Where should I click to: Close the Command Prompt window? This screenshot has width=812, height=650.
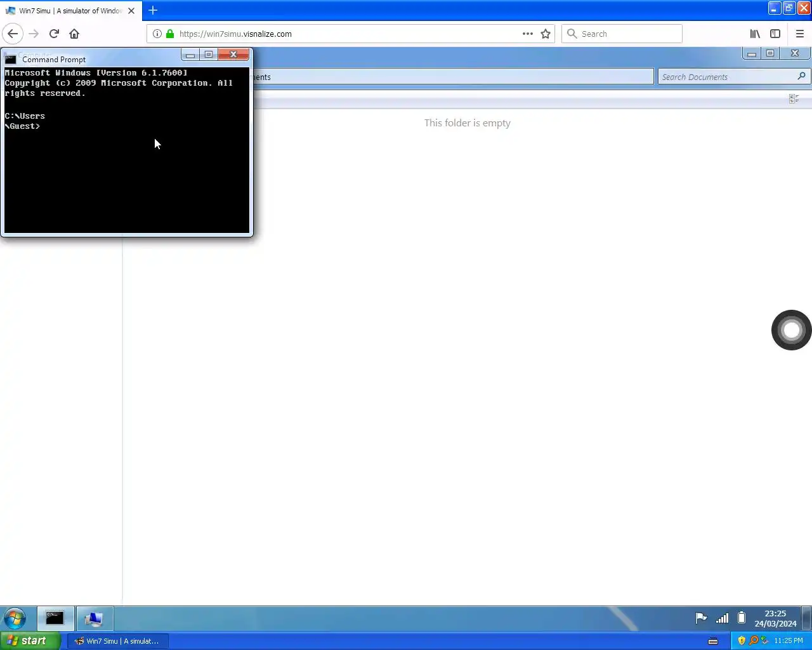point(233,55)
